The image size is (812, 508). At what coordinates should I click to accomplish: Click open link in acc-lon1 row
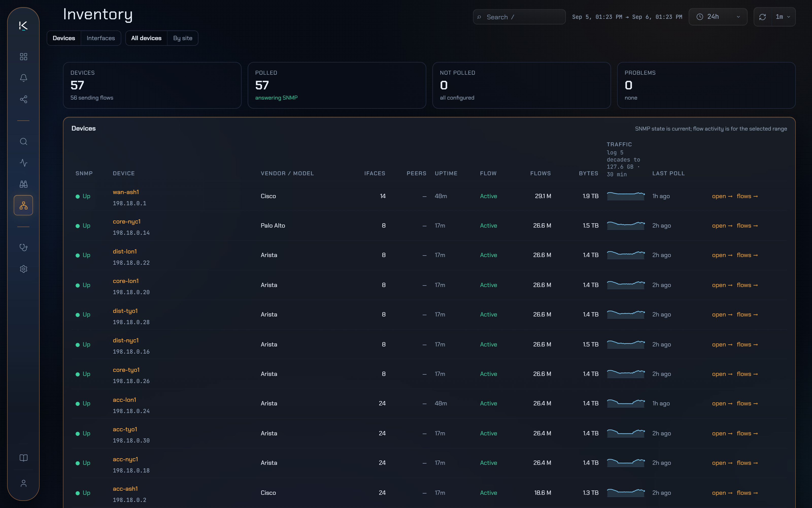(722, 404)
